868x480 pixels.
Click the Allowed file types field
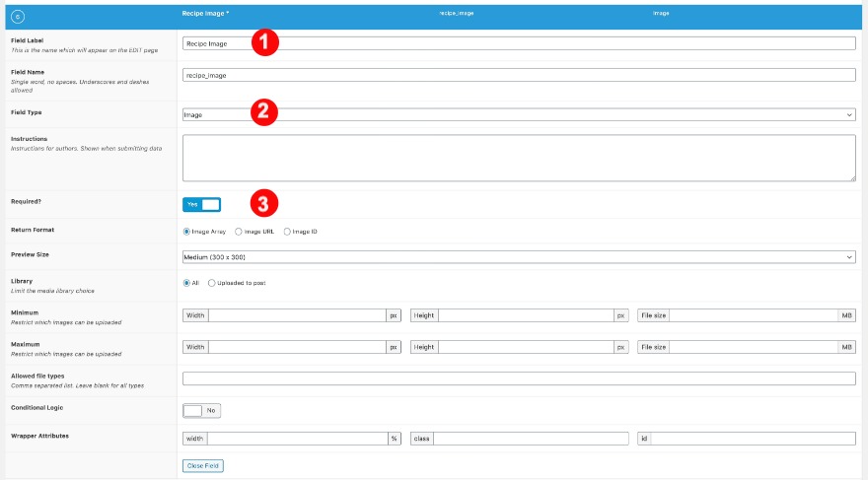click(519, 378)
